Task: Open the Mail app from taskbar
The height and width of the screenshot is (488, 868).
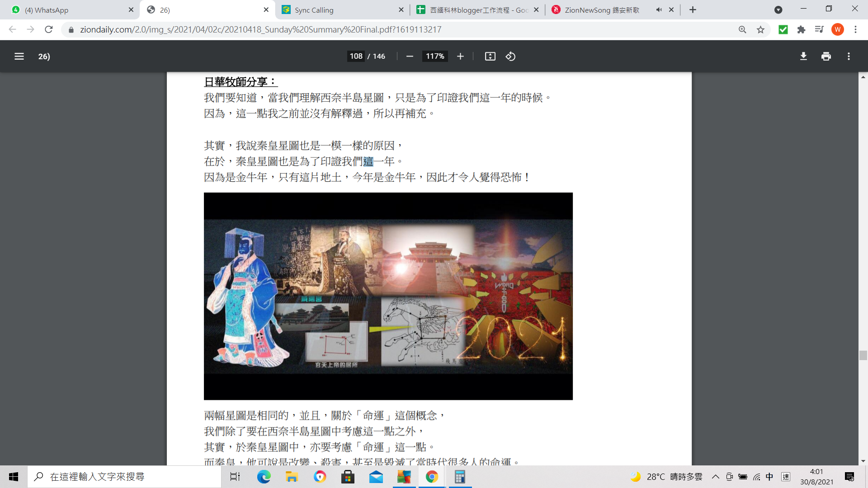Action: coord(376,477)
